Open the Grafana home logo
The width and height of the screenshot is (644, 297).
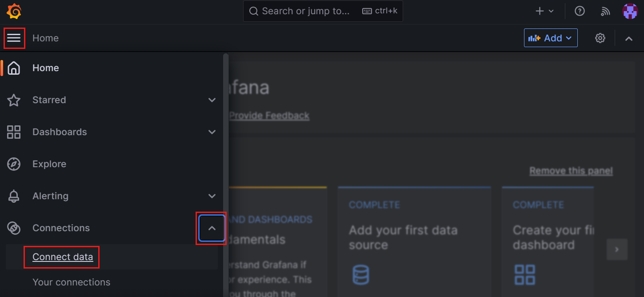[14, 11]
